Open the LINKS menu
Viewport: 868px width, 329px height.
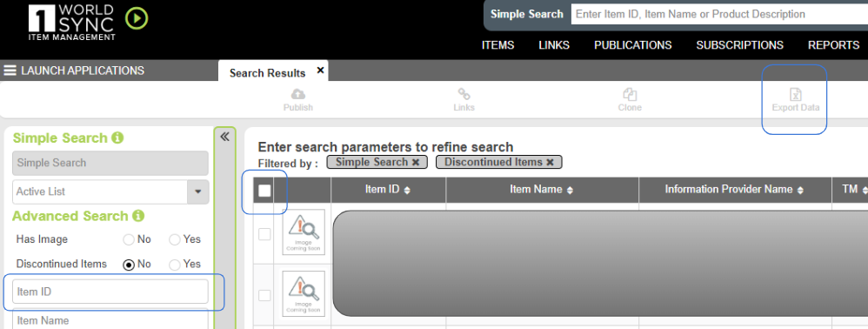554,45
